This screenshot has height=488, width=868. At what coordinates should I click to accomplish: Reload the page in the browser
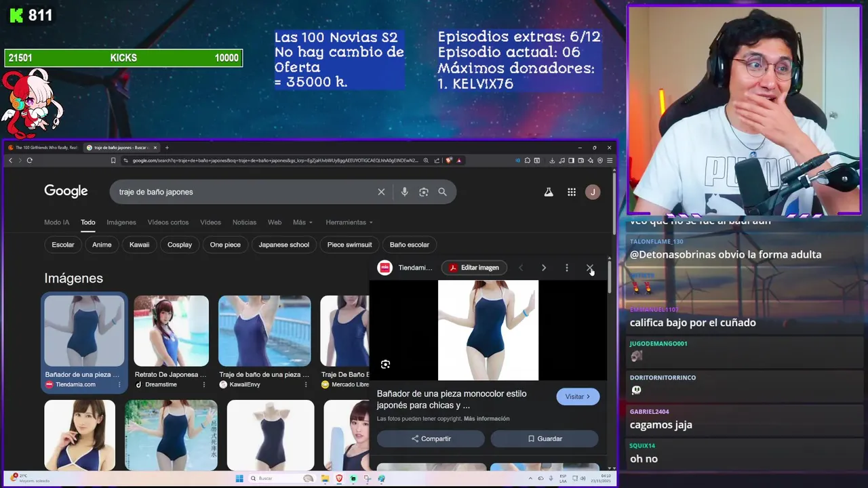30,160
